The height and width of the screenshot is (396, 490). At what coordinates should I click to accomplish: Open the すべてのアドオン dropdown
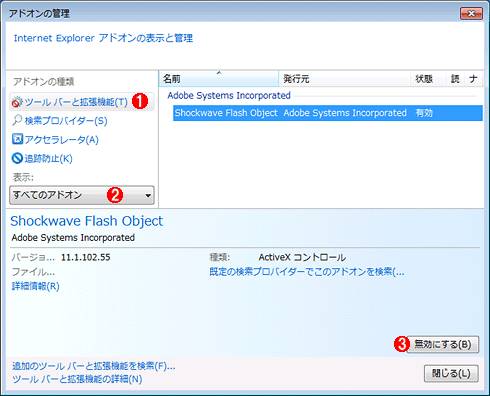(x=82, y=195)
